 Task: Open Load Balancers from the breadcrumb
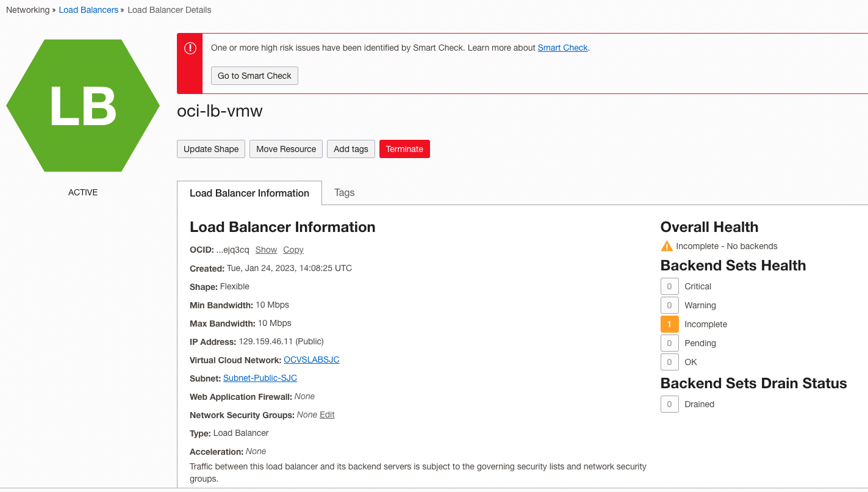pyautogui.click(x=88, y=9)
